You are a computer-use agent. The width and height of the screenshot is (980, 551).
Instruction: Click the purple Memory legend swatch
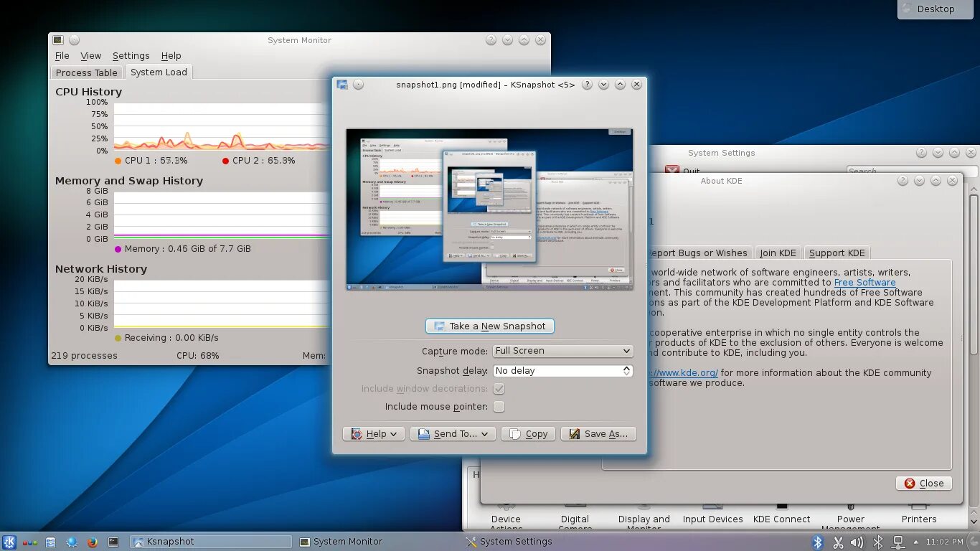[x=118, y=249]
